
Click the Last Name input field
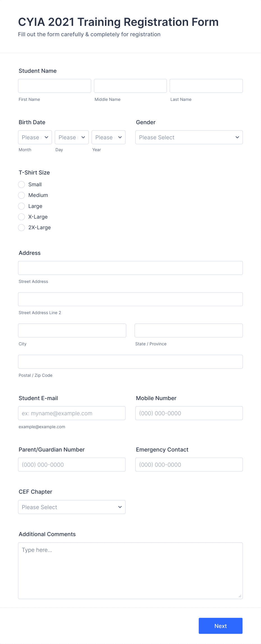tap(206, 86)
